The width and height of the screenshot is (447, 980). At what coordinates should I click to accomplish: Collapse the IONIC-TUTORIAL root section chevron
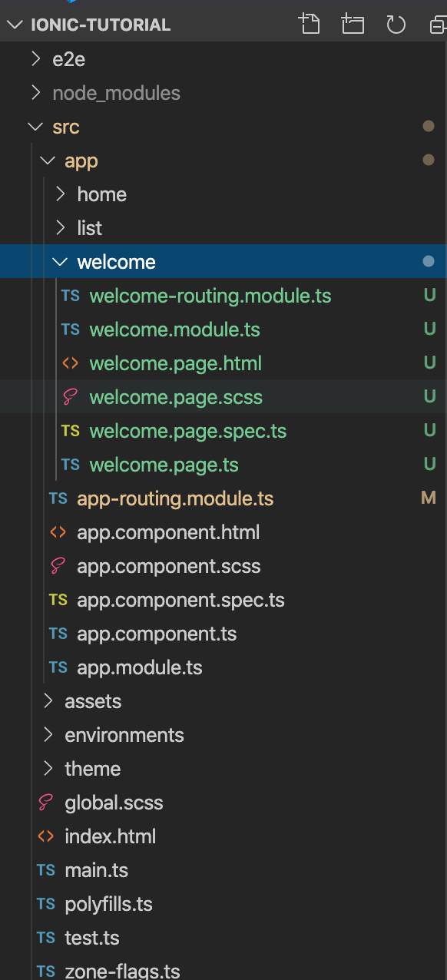tap(15, 25)
